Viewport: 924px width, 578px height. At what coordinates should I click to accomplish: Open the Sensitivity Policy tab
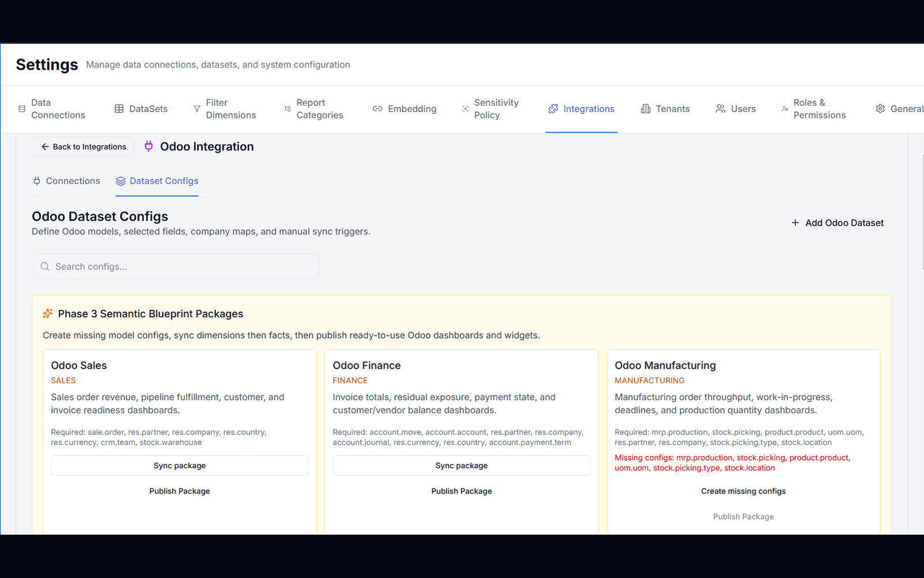[490, 109]
